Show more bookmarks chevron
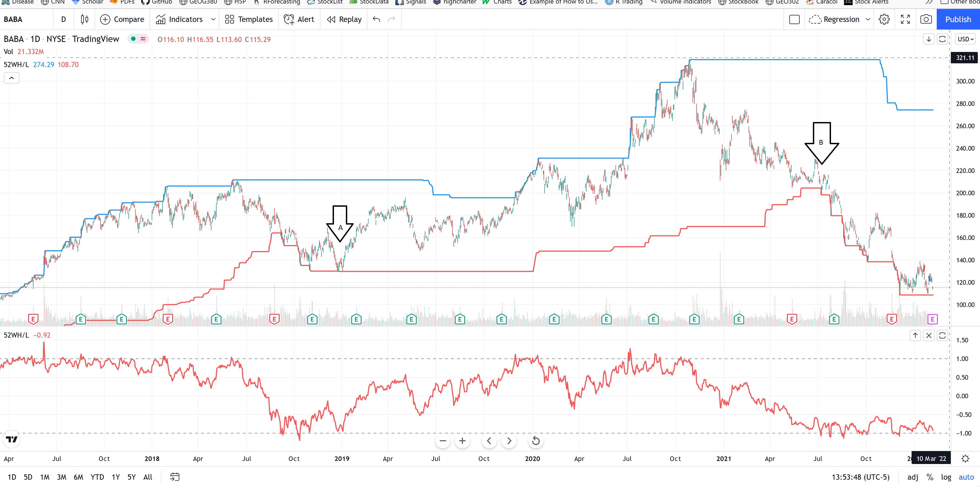This screenshot has width=980, height=487. pyautogui.click(x=929, y=2)
